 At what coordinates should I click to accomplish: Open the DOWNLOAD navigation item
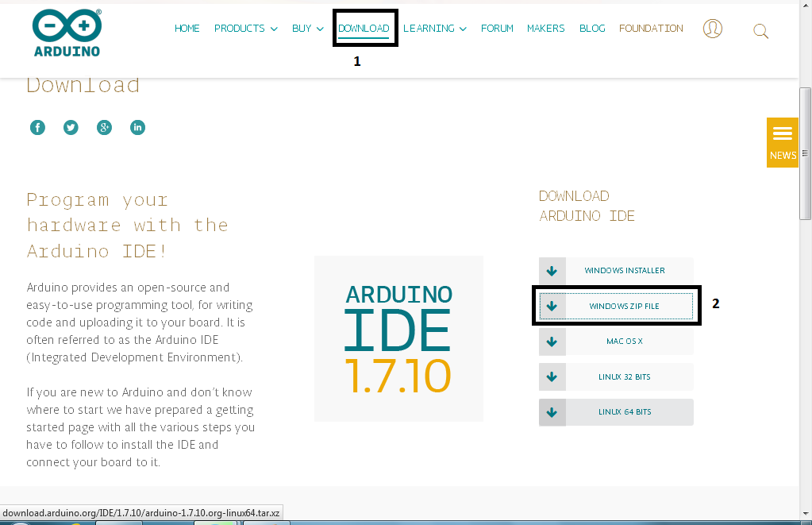coord(364,29)
